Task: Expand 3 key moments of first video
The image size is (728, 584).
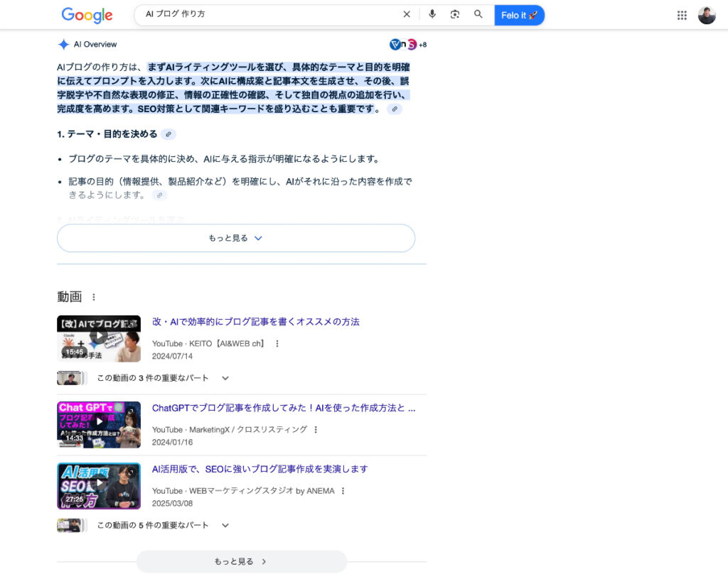Action: coord(225,378)
